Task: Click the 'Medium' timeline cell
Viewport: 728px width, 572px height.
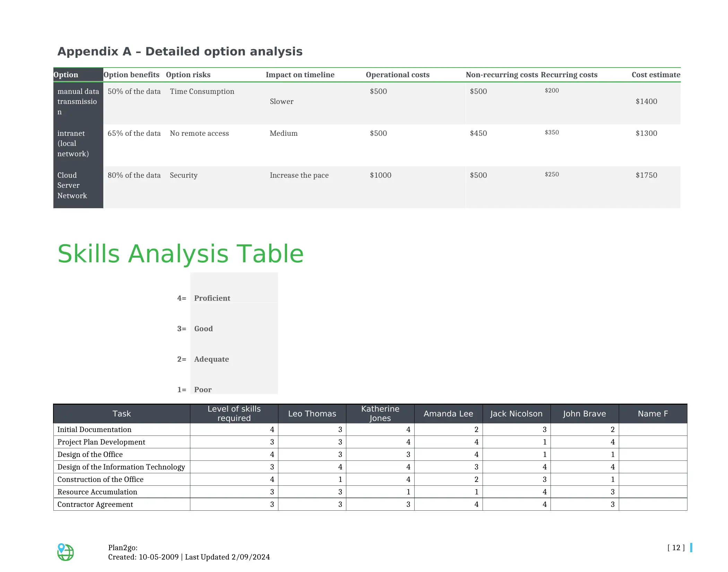Action: (x=284, y=133)
